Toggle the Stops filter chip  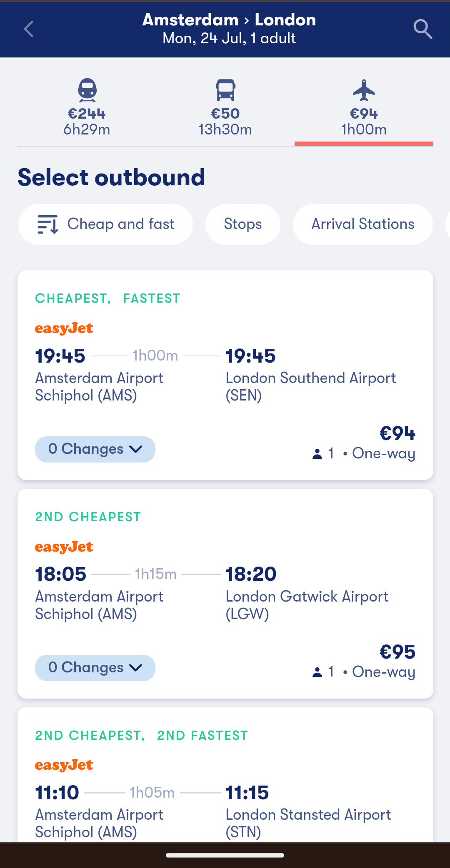tap(243, 224)
